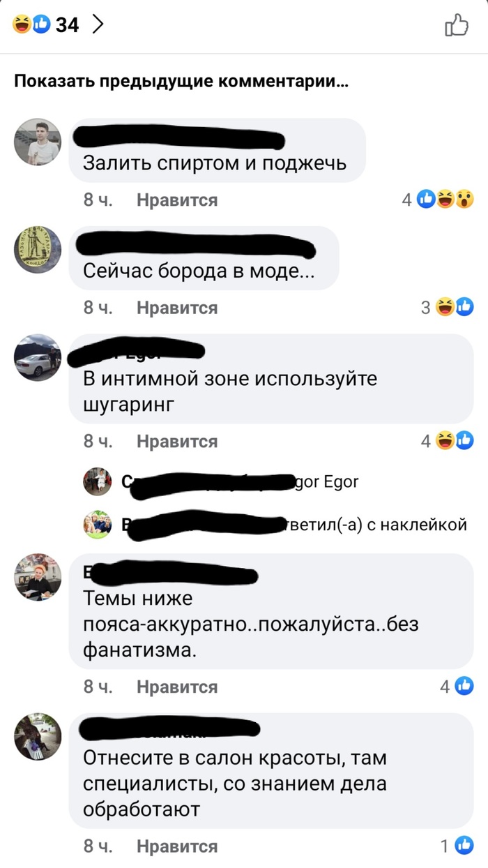Like the 'Сейчас борода в моде' comment

(177, 308)
